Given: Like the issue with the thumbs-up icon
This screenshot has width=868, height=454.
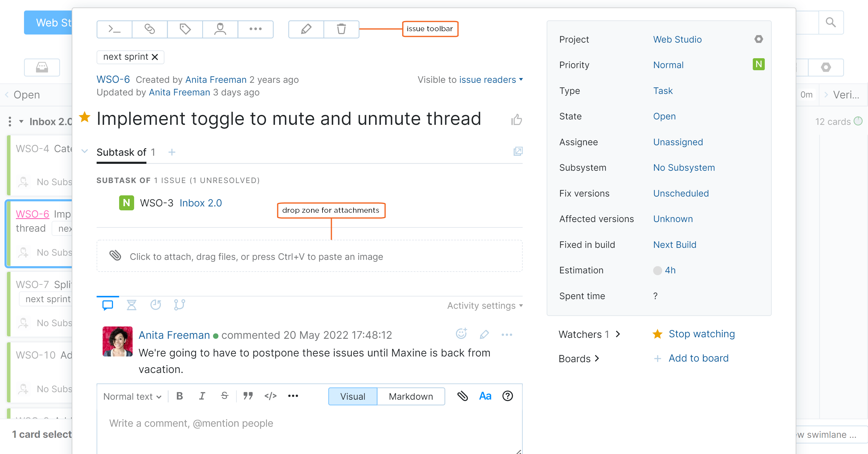Looking at the screenshot, I should pyautogui.click(x=517, y=119).
